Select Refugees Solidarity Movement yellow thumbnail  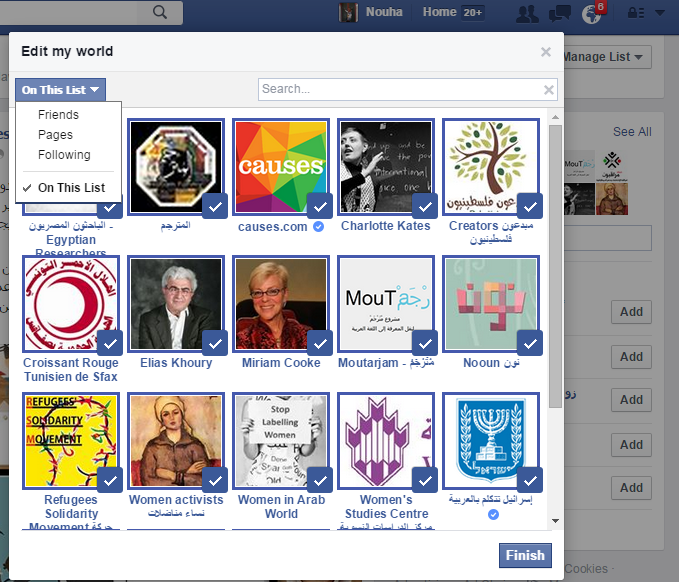point(71,440)
